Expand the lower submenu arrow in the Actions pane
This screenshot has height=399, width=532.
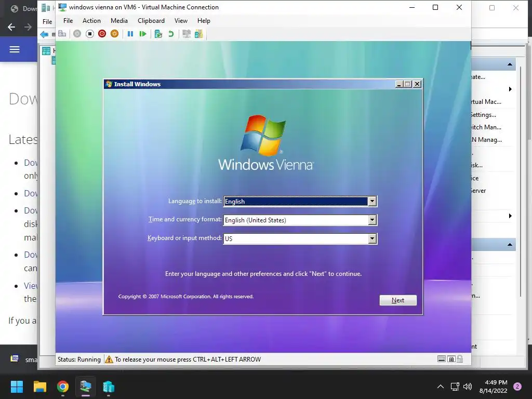click(x=510, y=216)
